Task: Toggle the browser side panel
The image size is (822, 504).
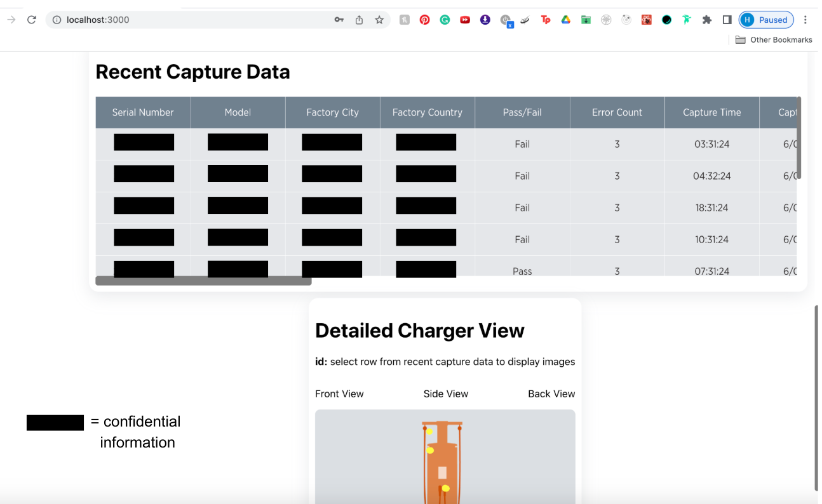Action: coord(727,20)
